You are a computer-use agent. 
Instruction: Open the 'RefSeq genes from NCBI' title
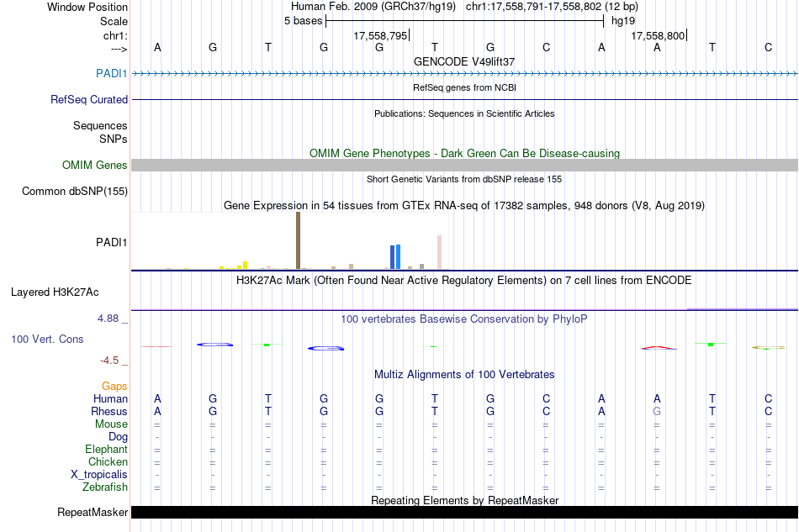465,87
